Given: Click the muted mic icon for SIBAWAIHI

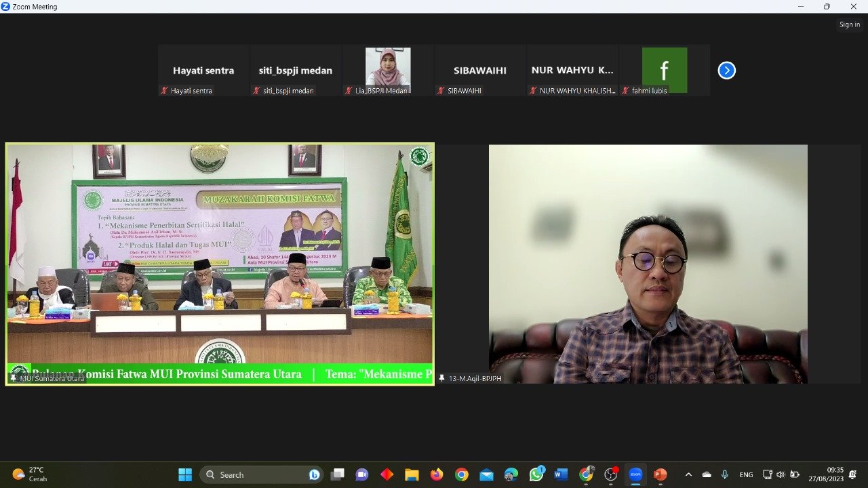Looking at the screenshot, I should pyautogui.click(x=441, y=91).
